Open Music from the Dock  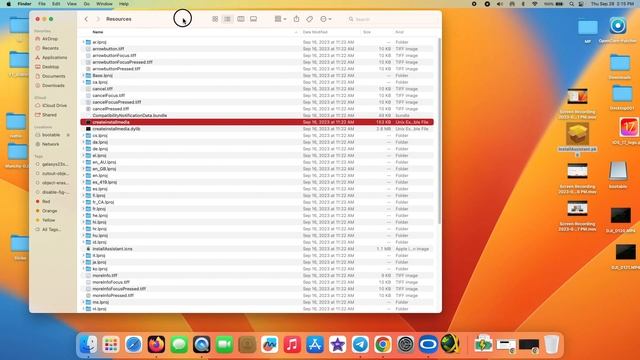click(292, 344)
